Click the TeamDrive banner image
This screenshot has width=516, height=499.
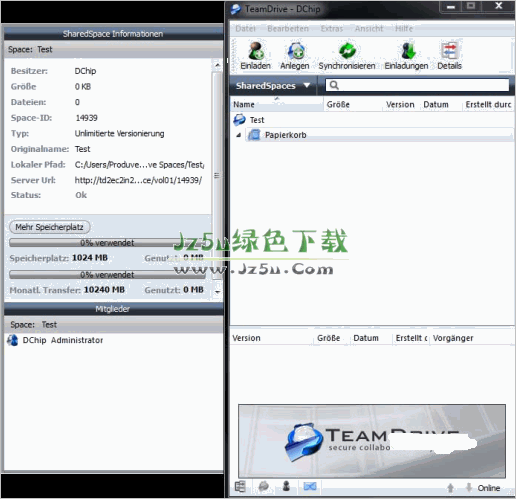click(372, 441)
